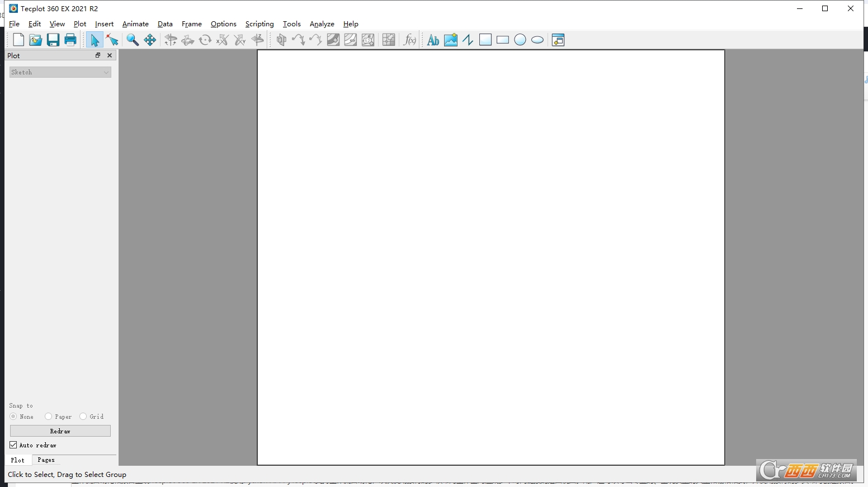Select the add contour level tool
Screen dimensions: 868x487
[333, 40]
